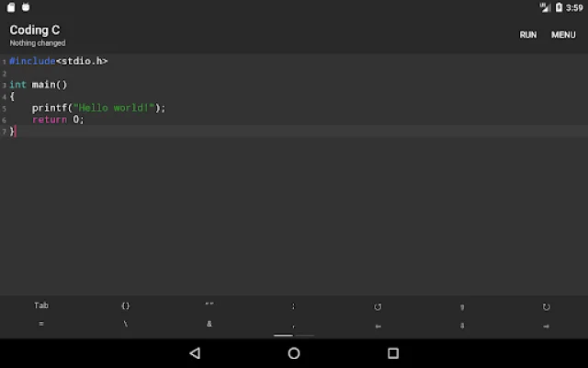Screen dimensions: 588x368
Task: Insert an ampersand from the shortcut bar
Action: click(x=209, y=325)
